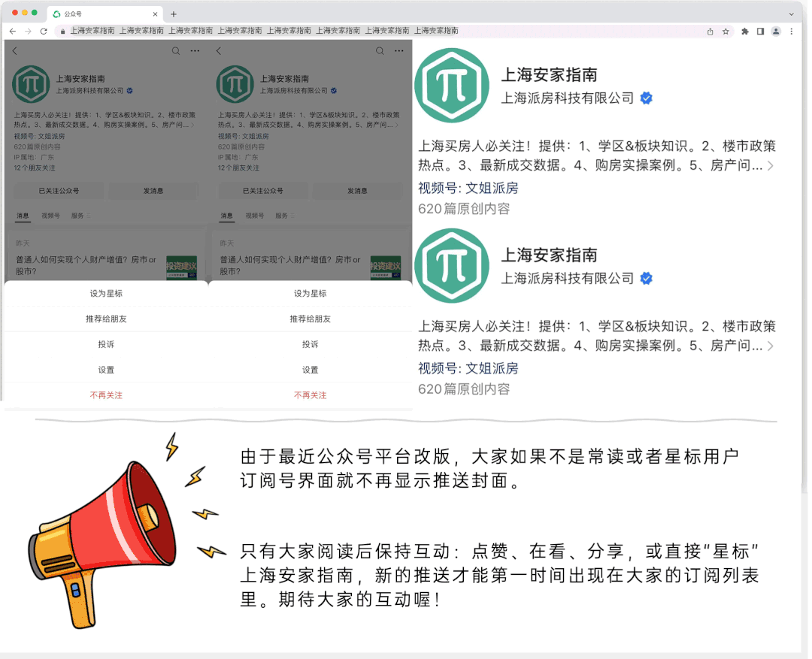The image size is (812, 659).
Task: Choose 不再关注 in left panel menu
Action: 106,395
